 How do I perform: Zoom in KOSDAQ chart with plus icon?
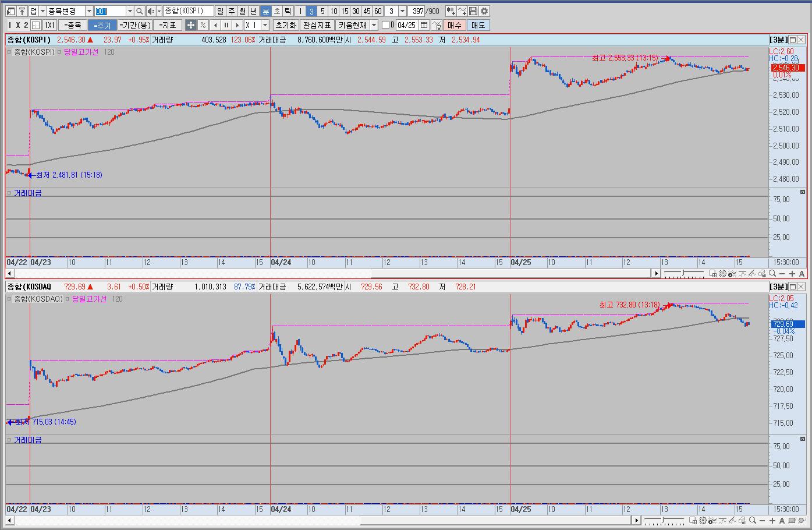tap(772, 521)
